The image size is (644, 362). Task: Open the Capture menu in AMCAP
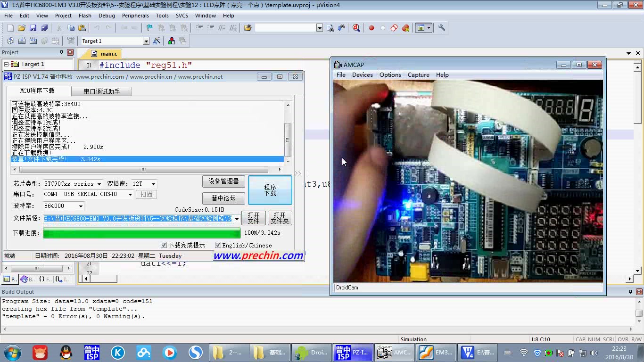click(x=418, y=75)
